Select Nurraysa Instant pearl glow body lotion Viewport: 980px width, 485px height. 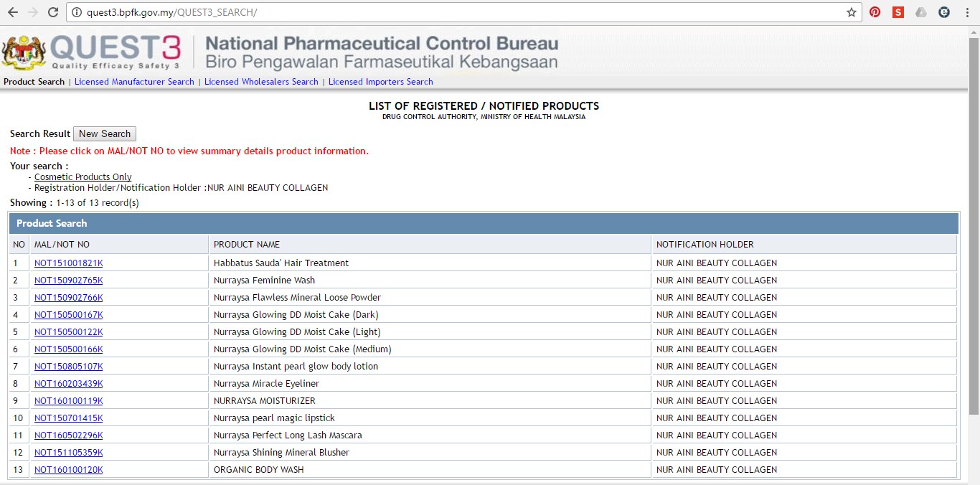click(x=296, y=367)
